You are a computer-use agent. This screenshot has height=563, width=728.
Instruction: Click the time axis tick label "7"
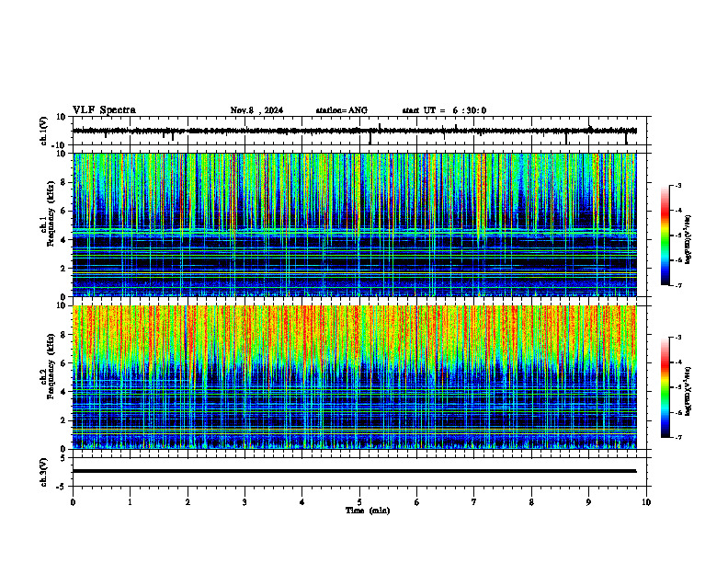click(x=474, y=502)
